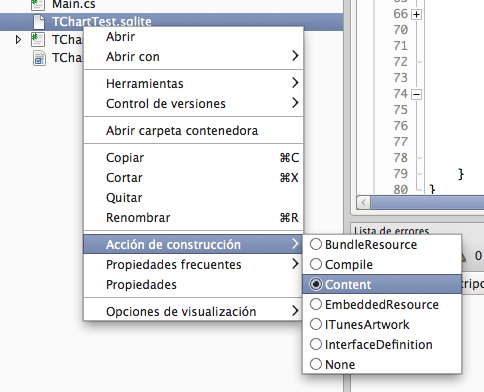This screenshot has width=484, height=392.
Task: Click line number 80 in gutter
Action: coord(400,189)
